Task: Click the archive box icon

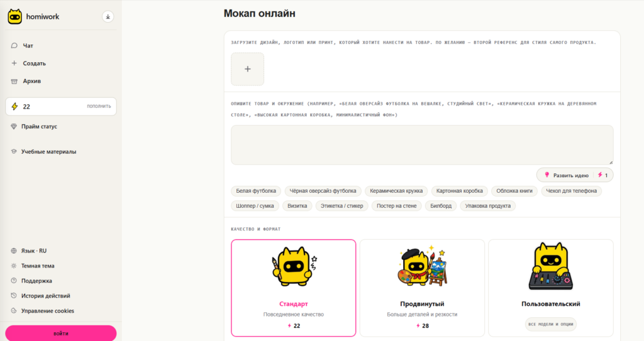Action: click(14, 81)
